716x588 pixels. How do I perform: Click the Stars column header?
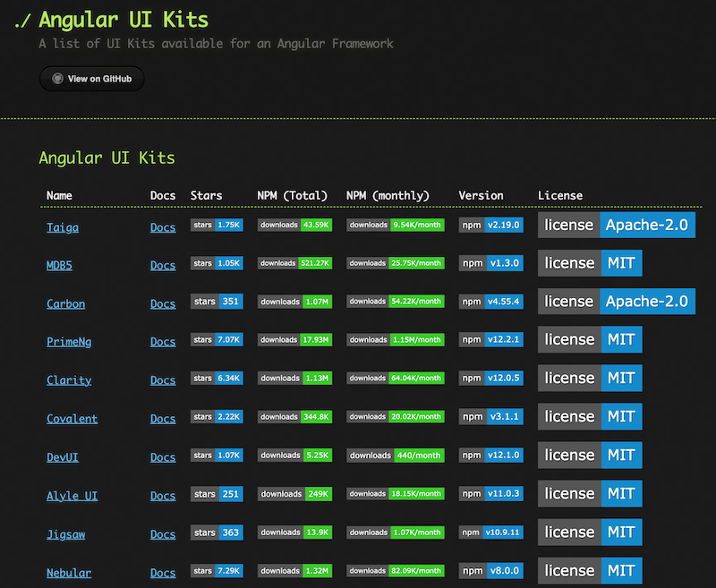click(206, 195)
